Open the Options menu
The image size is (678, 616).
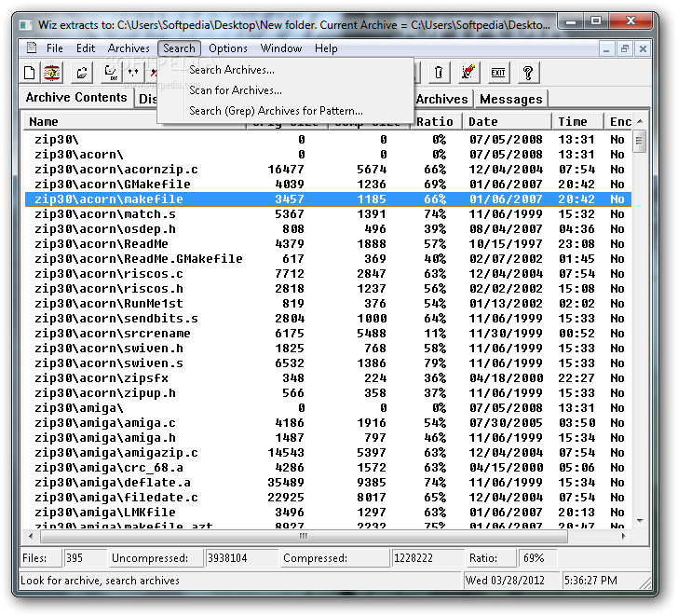(x=228, y=48)
